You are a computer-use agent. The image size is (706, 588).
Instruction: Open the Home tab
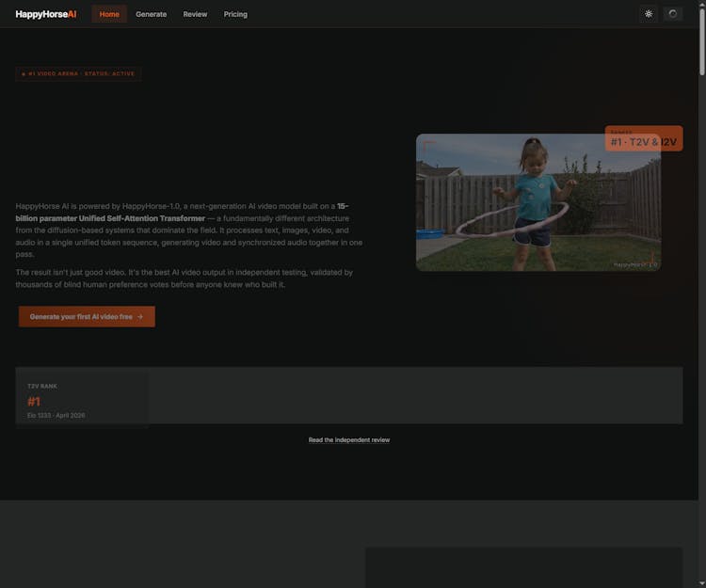109,14
